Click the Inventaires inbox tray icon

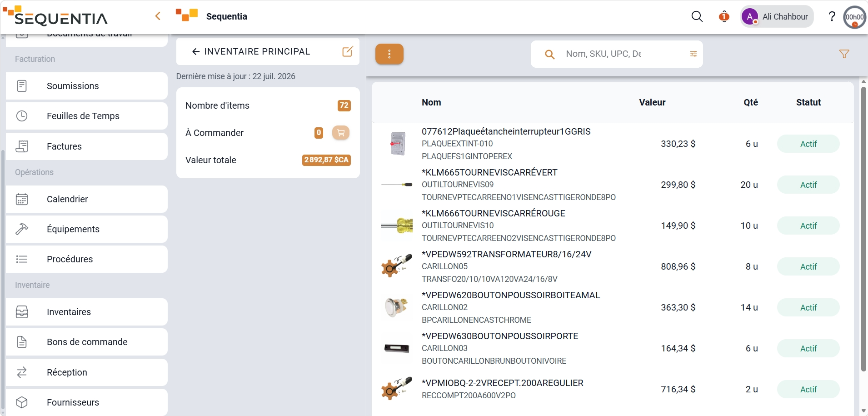coord(22,312)
